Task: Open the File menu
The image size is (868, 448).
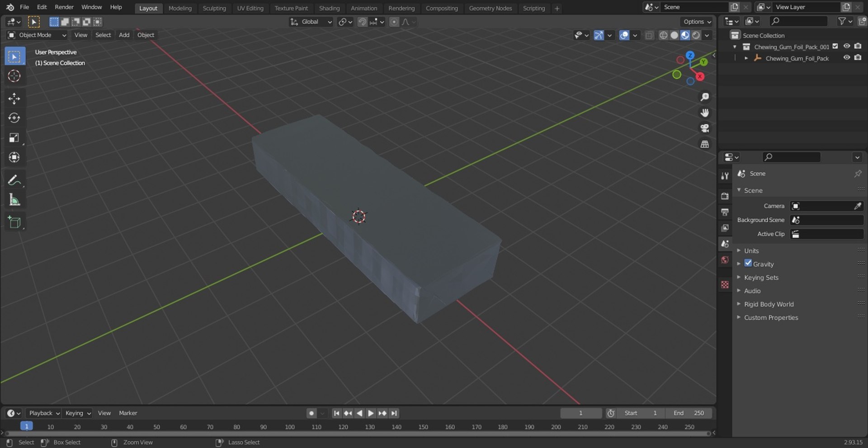Action: [24, 7]
